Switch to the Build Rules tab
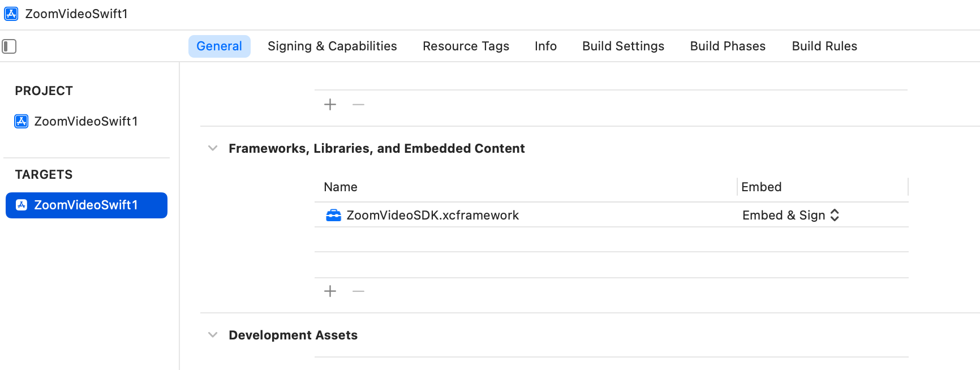Image resolution: width=980 pixels, height=370 pixels. point(824,46)
